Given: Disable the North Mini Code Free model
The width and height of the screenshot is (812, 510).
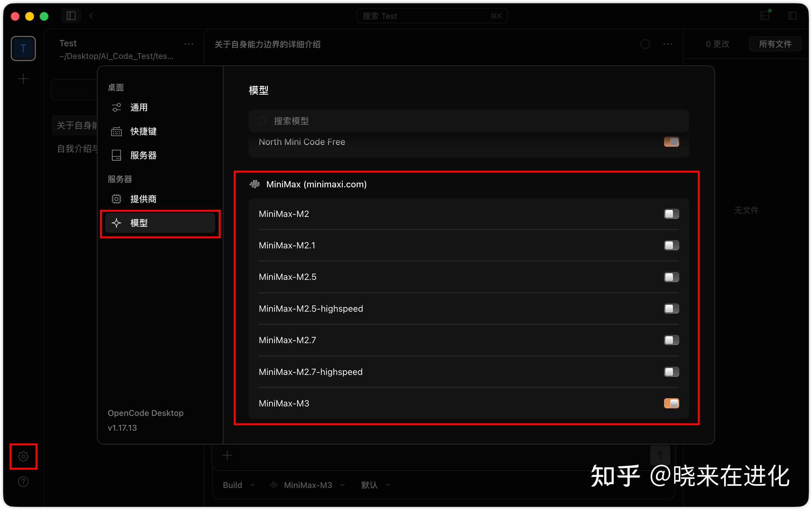Looking at the screenshot, I should coord(671,142).
